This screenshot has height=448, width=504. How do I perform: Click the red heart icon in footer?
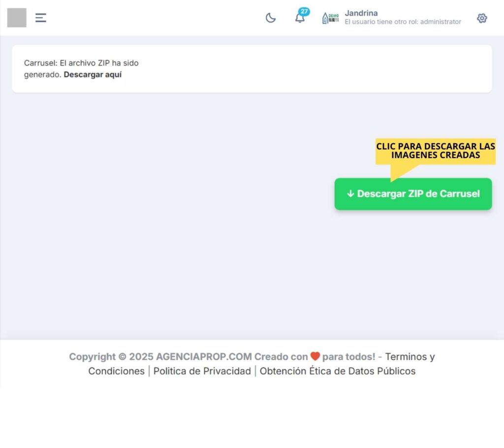(x=315, y=357)
